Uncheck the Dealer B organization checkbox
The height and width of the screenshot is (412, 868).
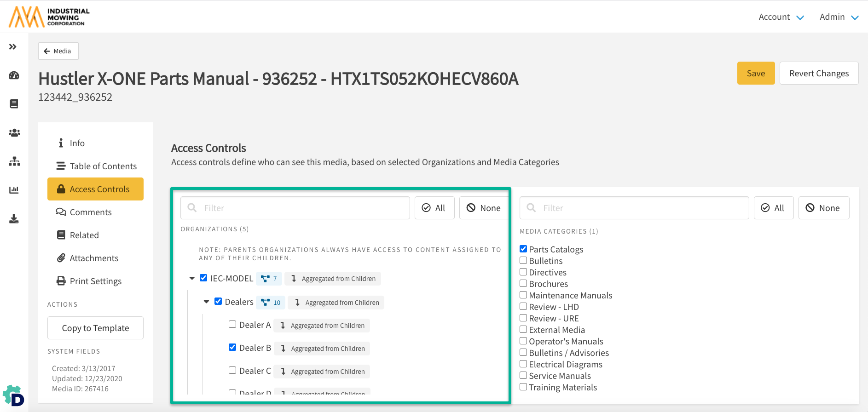(232, 347)
